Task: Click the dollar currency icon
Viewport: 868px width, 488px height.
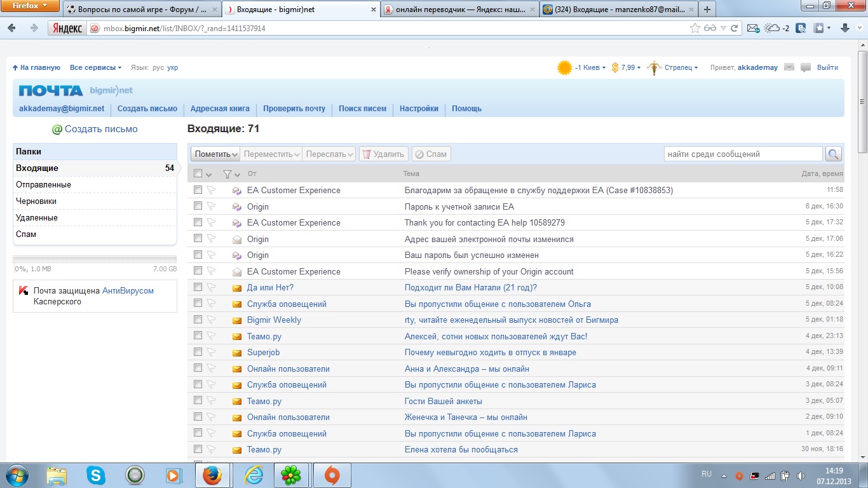Action: point(614,67)
